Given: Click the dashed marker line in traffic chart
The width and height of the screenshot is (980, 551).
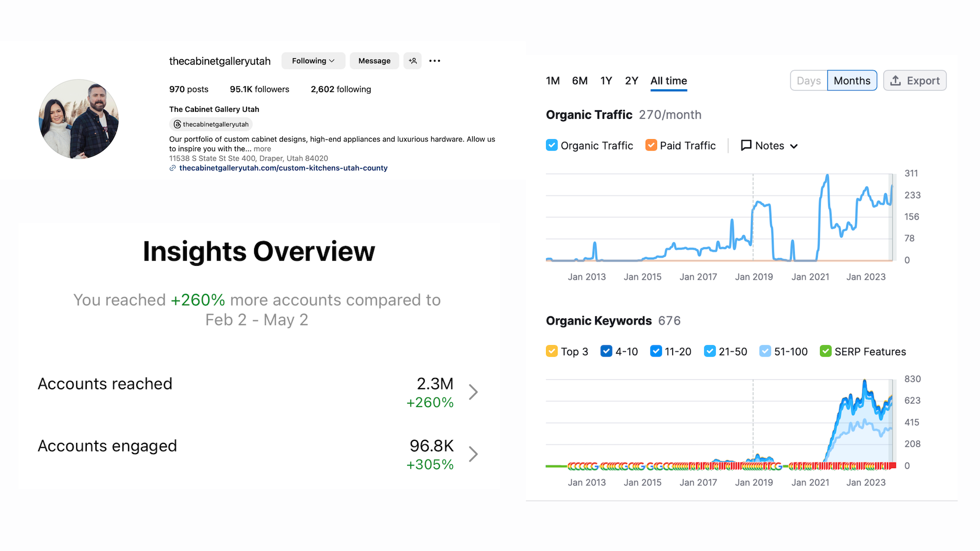Looking at the screenshot, I should click(753, 217).
